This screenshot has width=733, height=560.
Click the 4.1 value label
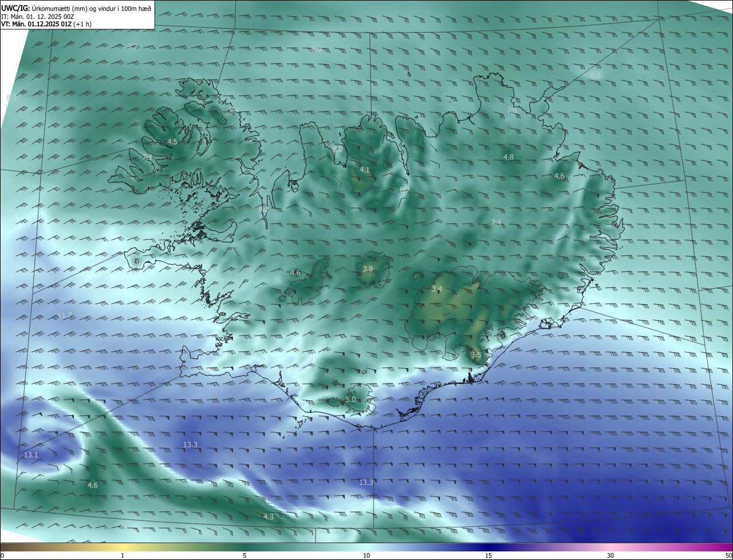[x=365, y=170]
